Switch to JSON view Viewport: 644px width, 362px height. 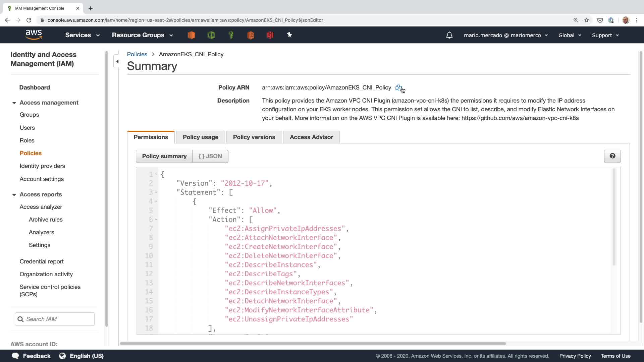coord(210,156)
